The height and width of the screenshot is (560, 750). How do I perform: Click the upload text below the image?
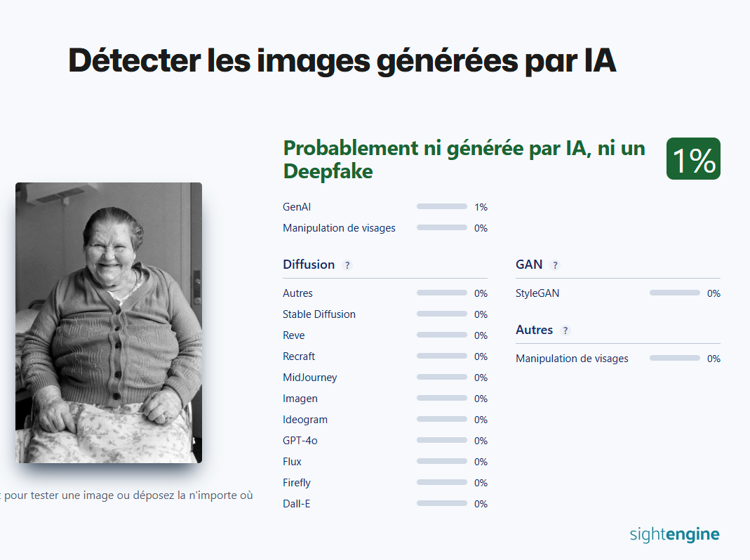point(126,495)
